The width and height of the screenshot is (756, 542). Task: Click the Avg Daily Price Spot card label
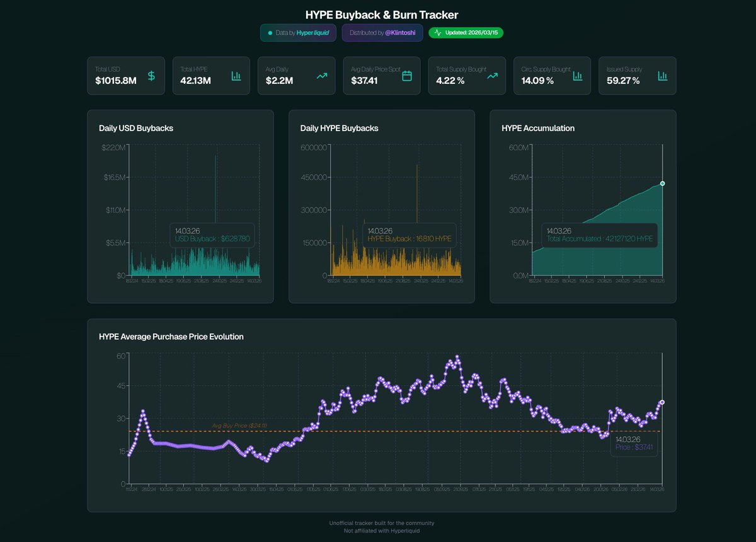tap(375, 69)
